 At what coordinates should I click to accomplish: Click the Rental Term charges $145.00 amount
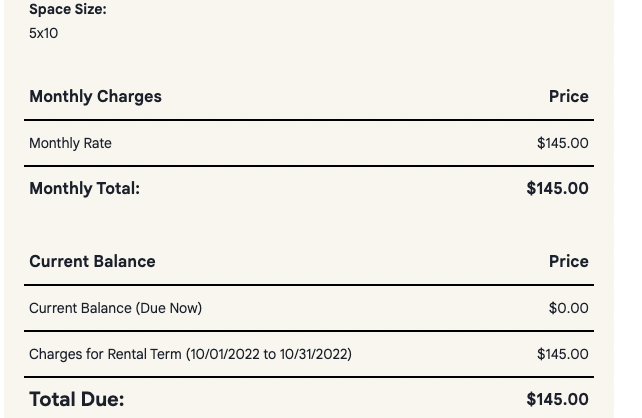[562, 354]
